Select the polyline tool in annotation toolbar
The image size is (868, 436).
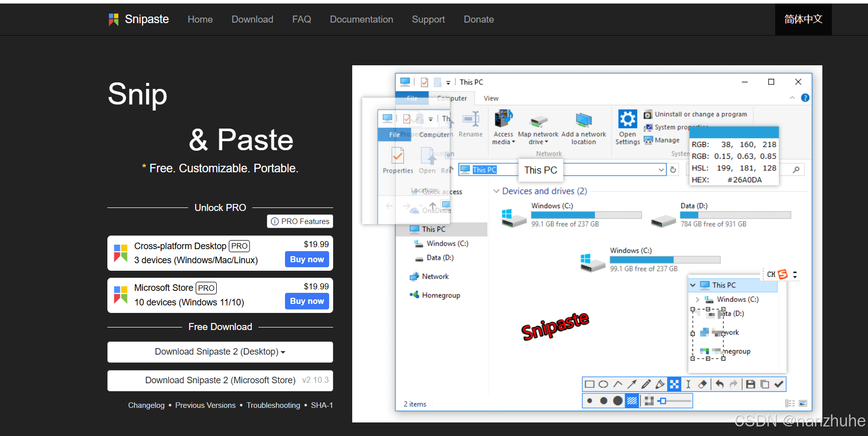point(618,384)
